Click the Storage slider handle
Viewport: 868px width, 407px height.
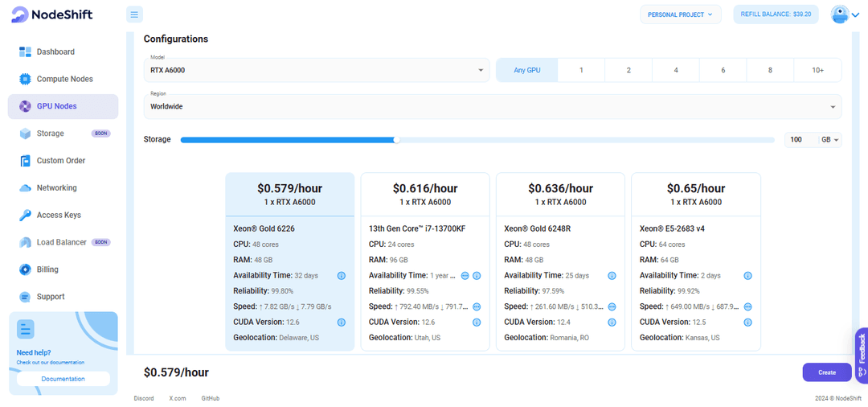396,140
